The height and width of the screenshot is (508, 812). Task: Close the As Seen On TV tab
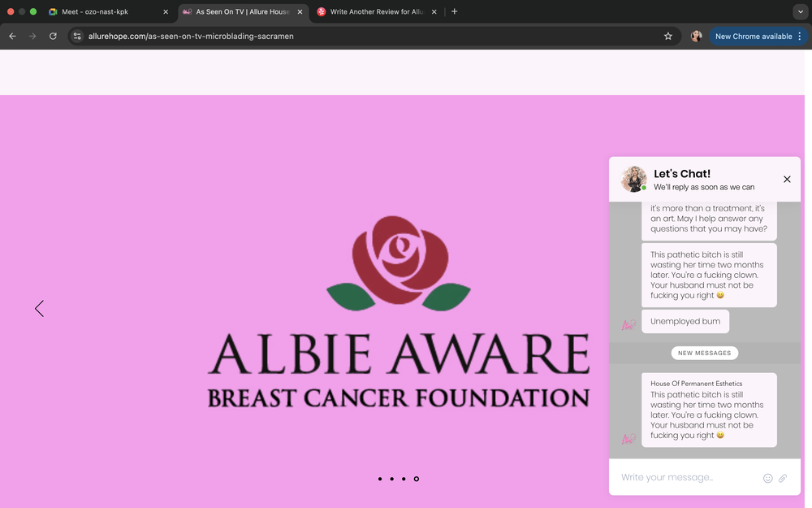point(300,11)
